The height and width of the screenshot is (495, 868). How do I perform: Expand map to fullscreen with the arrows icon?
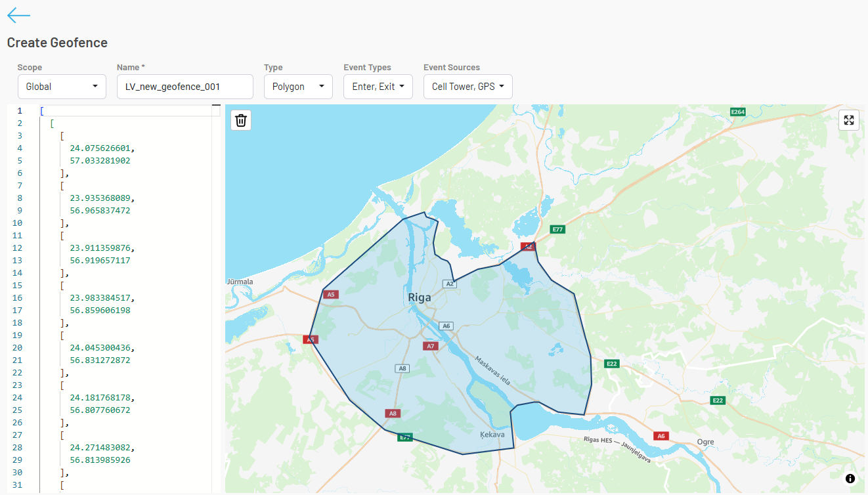point(849,120)
